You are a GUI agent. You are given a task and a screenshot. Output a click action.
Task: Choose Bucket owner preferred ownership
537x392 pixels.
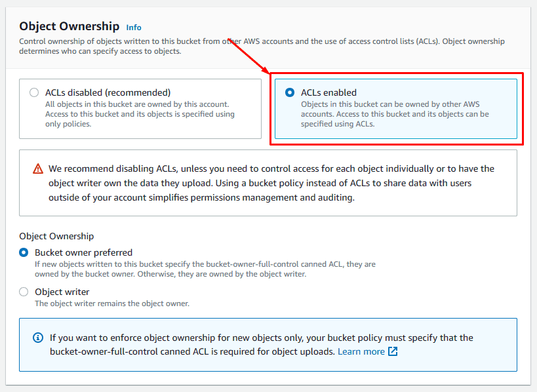pos(23,252)
